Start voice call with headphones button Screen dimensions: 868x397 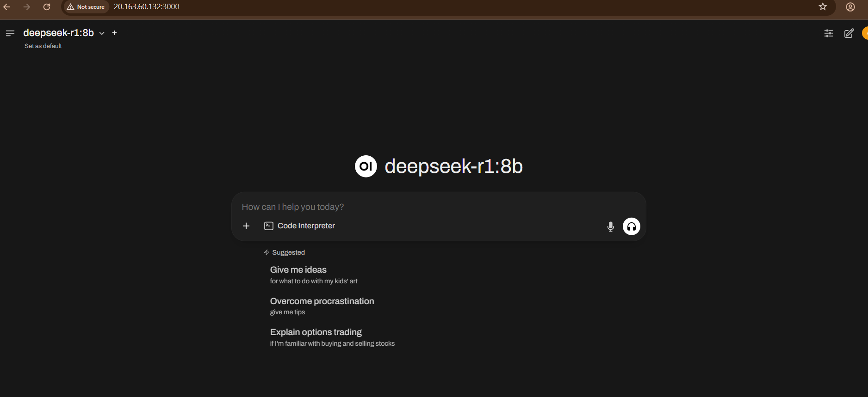[x=632, y=226]
